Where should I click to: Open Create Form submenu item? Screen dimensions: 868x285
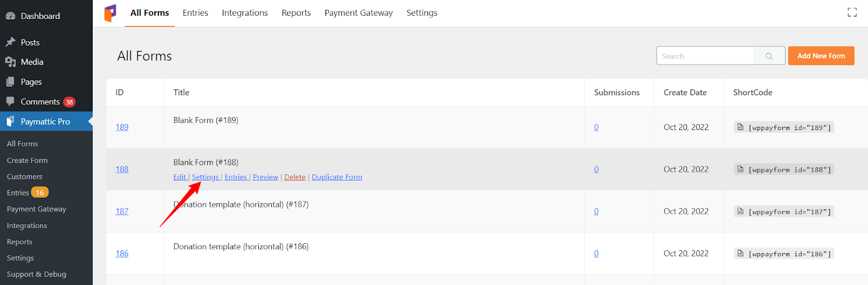click(x=27, y=160)
